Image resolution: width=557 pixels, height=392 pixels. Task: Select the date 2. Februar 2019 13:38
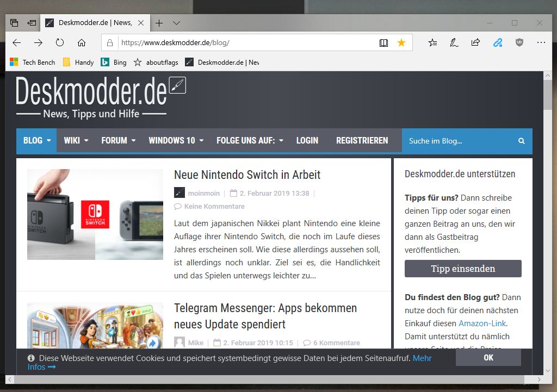pos(274,193)
